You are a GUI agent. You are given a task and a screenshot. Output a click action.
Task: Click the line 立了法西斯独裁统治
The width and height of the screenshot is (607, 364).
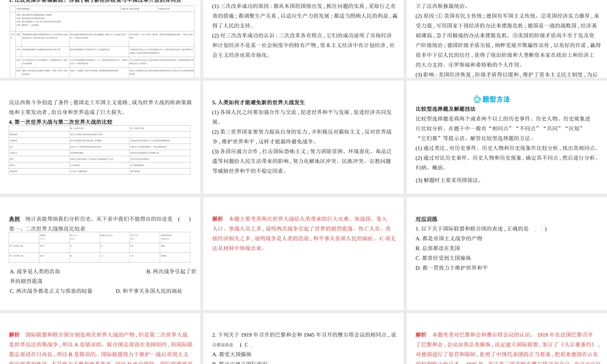pyautogui.click(x=442, y=6)
